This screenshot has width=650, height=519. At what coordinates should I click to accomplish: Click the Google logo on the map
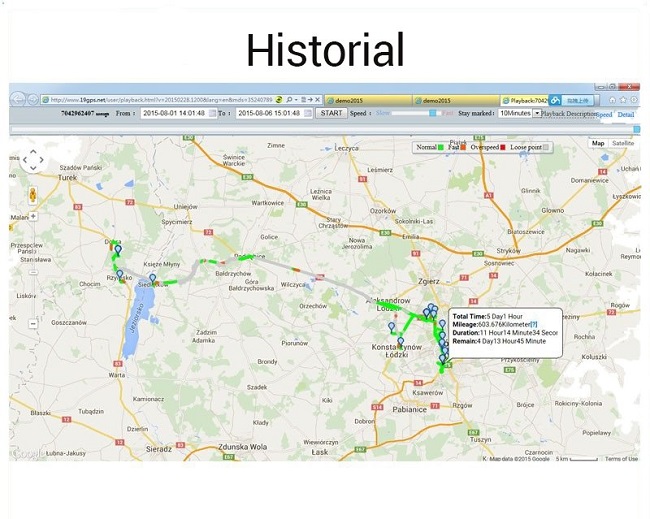click(x=28, y=454)
